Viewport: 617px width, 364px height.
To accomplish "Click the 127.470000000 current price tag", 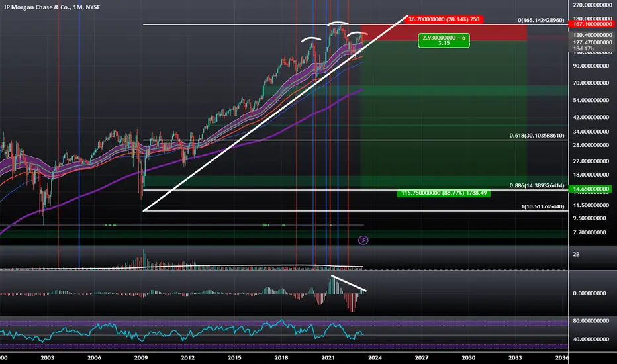I will coord(593,42).
